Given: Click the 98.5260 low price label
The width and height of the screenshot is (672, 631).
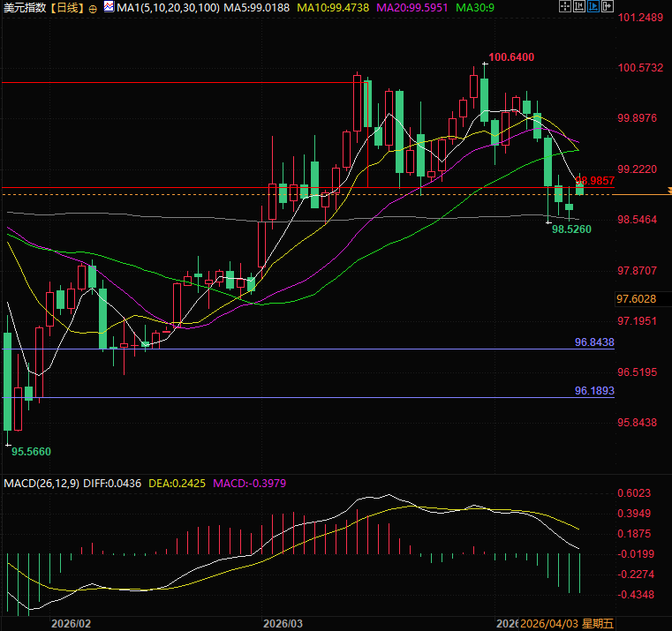Looking at the screenshot, I should click(x=570, y=229).
